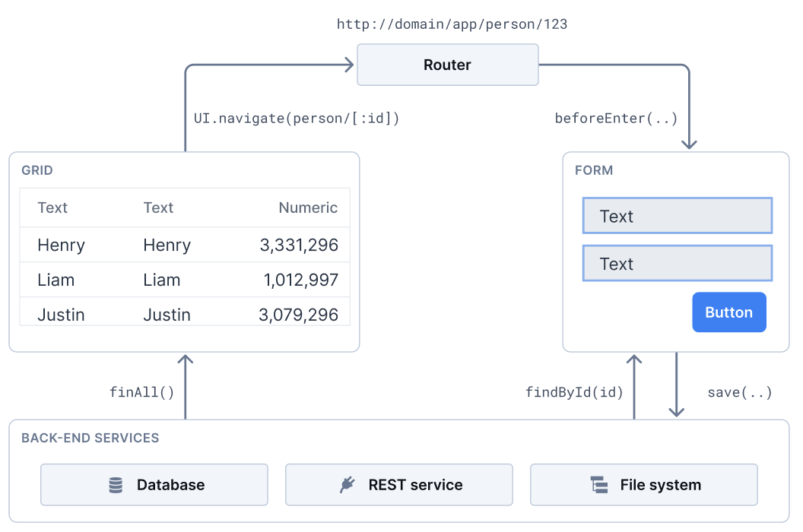
Task: Click the save(..) label
Action: tap(739, 392)
